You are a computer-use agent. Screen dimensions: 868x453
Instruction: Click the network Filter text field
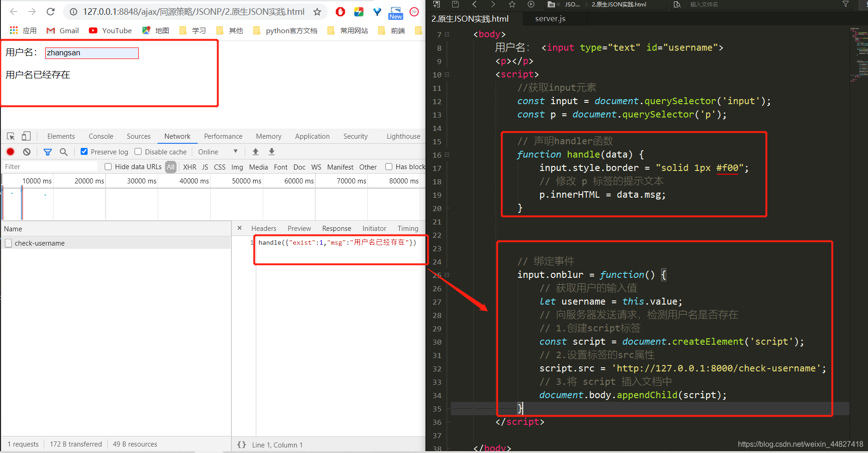(x=50, y=167)
